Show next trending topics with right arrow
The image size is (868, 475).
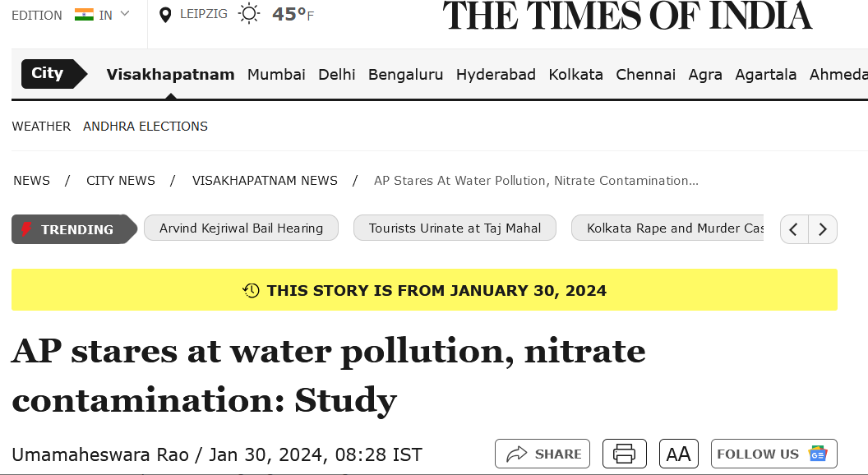823,229
